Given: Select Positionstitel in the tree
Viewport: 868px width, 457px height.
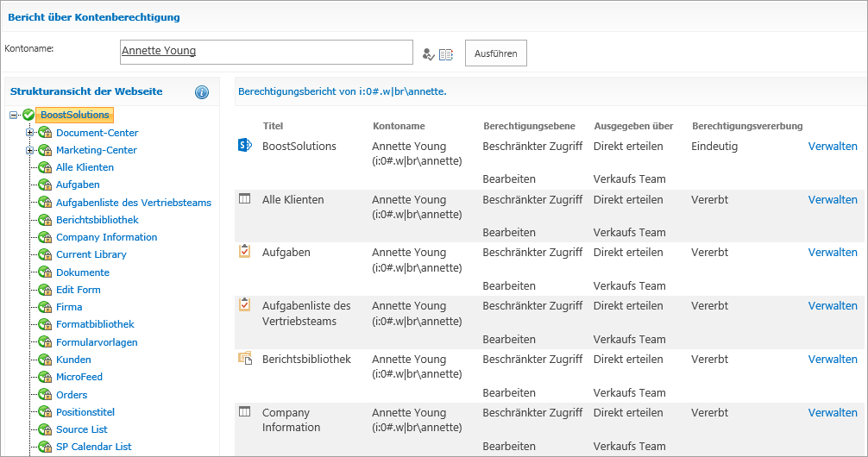Looking at the screenshot, I should (x=85, y=412).
